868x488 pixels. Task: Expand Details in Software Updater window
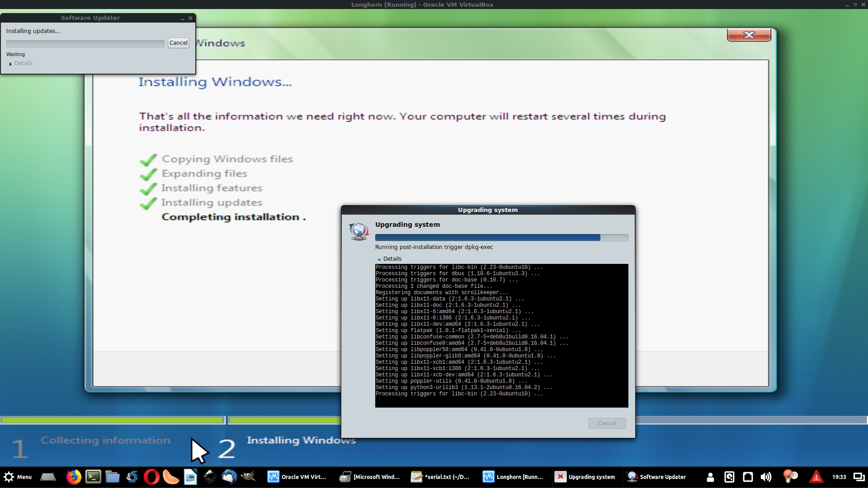pyautogui.click(x=20, y=63)
